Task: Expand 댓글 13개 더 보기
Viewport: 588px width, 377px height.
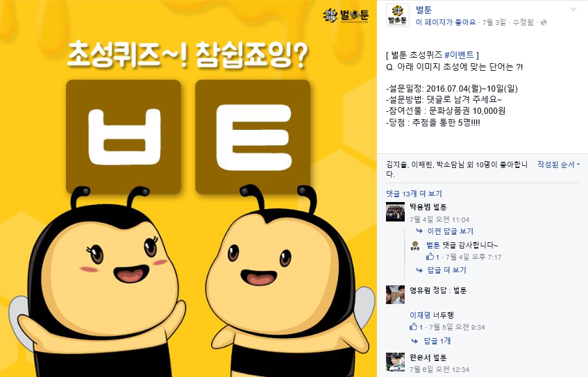Action: 414,194
